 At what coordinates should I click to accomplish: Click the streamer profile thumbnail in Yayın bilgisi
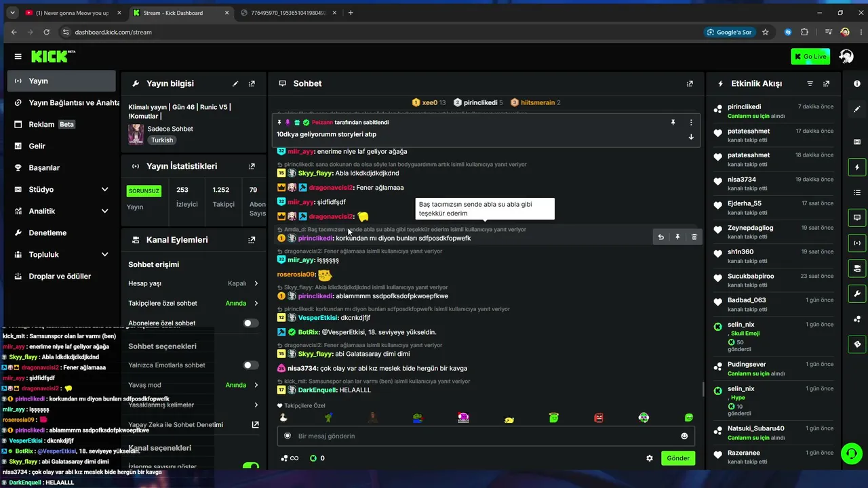[136, 134]
